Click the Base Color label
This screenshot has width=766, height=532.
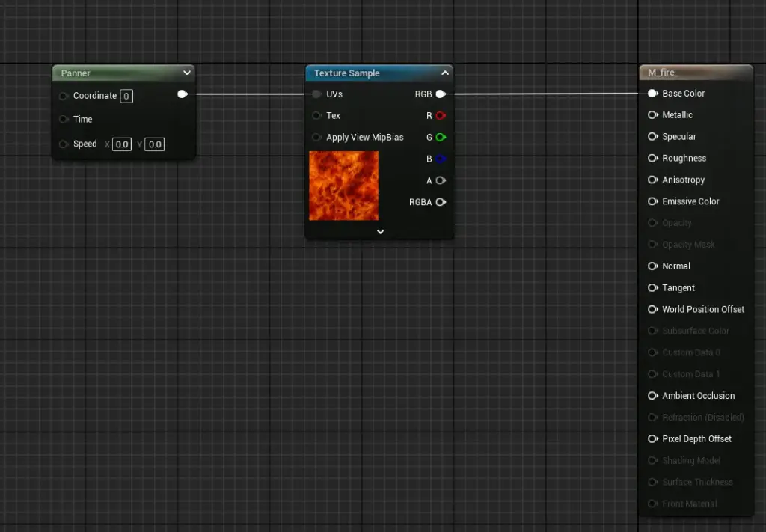tap(684, 94)
